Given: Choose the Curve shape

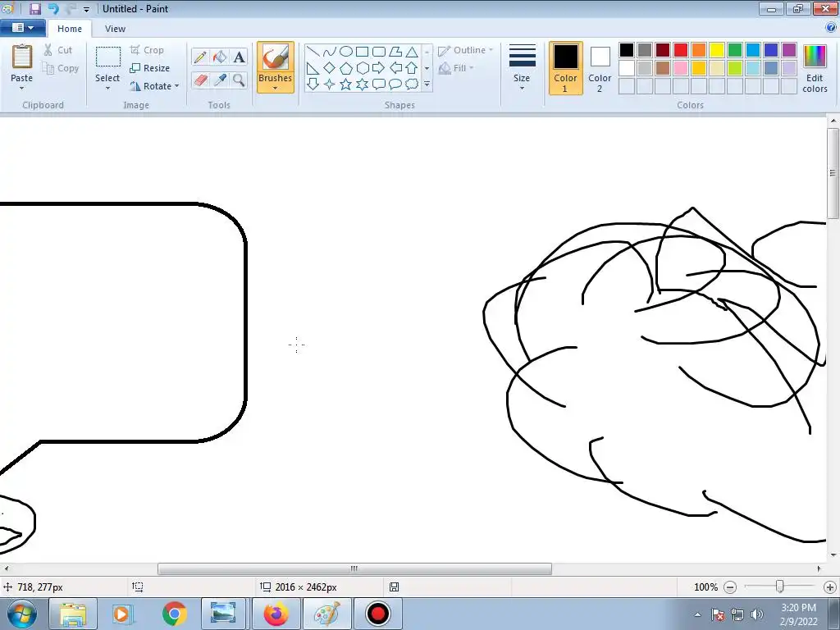Looking at the screenshot, I should tap(330, 52).
